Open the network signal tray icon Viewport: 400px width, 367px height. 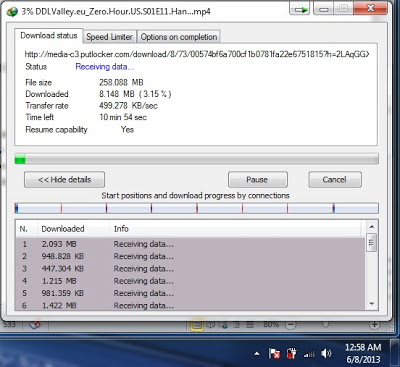[309, 354]
